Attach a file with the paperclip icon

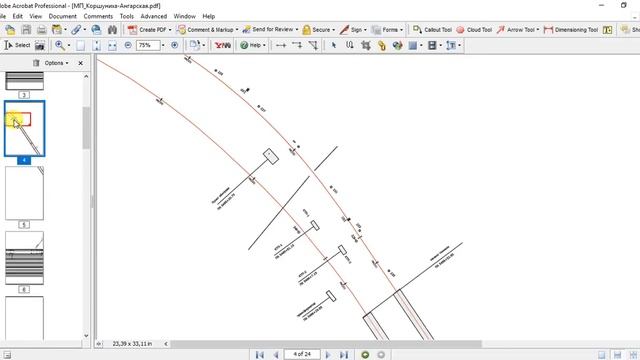pyautogui.click(x=76, y=30)
